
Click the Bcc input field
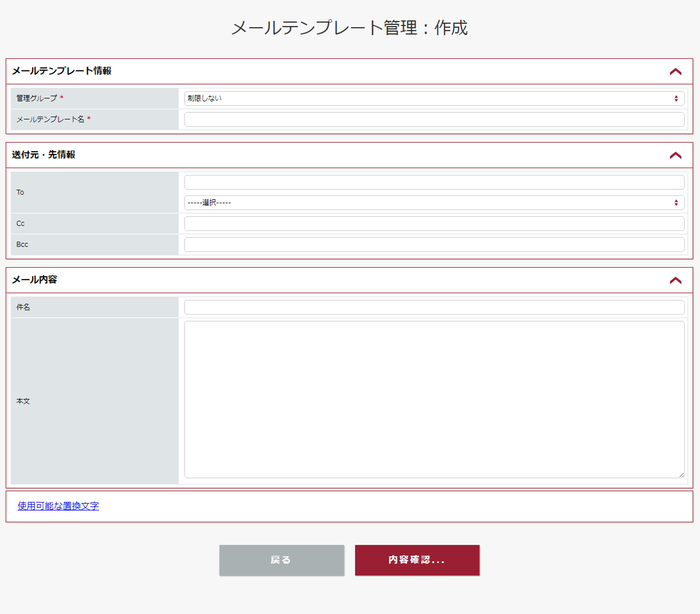[x=434, y=245]
